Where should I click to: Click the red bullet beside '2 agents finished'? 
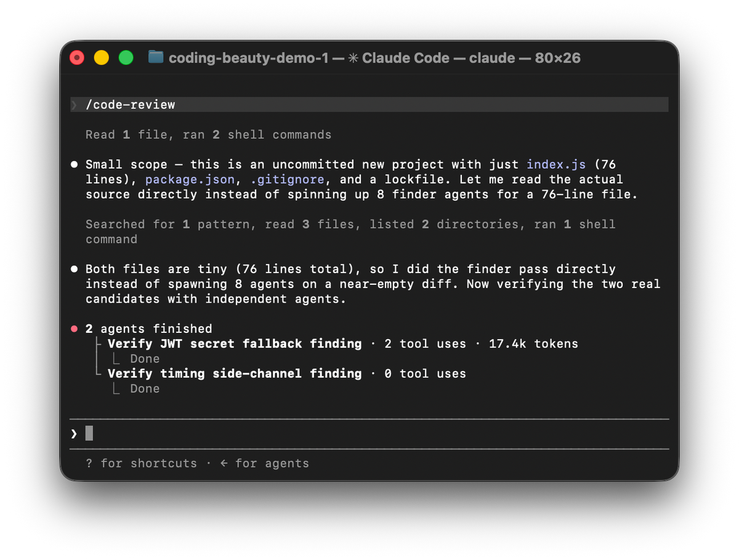point(75,329)
